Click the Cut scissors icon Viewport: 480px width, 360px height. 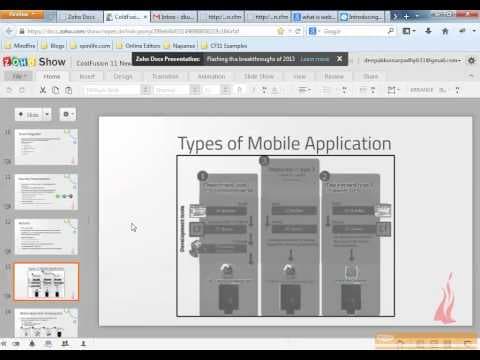point(43,90)
